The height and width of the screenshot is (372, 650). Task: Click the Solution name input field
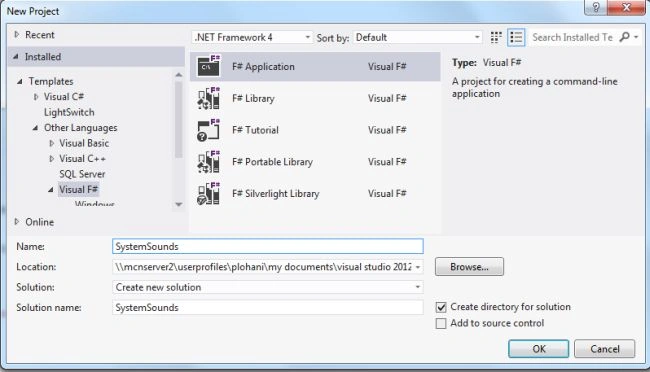click(268, 307)
